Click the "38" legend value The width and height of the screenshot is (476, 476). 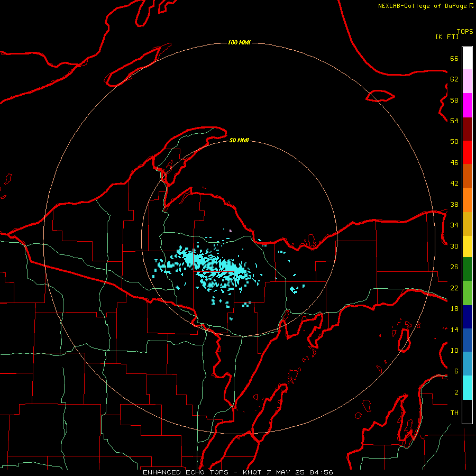pyautogui.click(x=454, y=204)
